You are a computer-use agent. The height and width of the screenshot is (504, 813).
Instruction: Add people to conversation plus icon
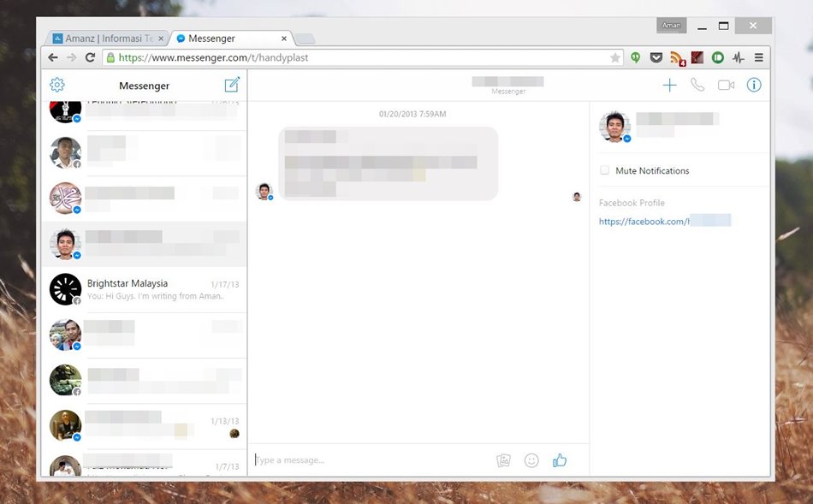(x=669, y=85)
